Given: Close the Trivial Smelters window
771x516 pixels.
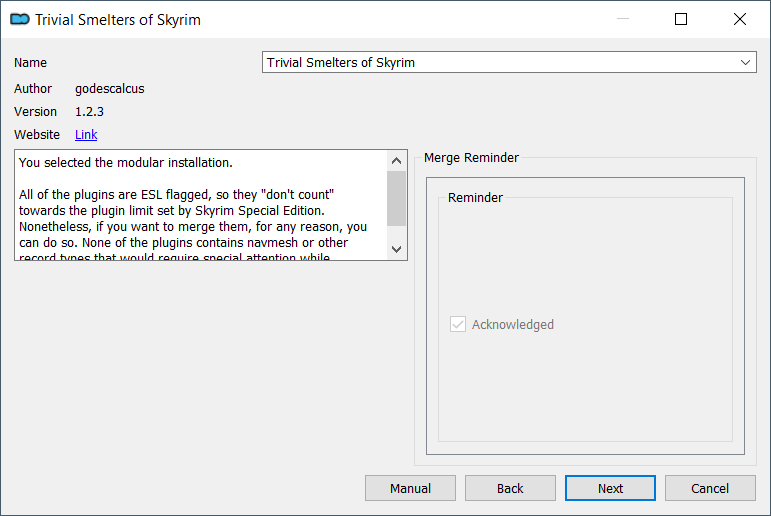Looking at the screenshot, I should pos(740,19).
